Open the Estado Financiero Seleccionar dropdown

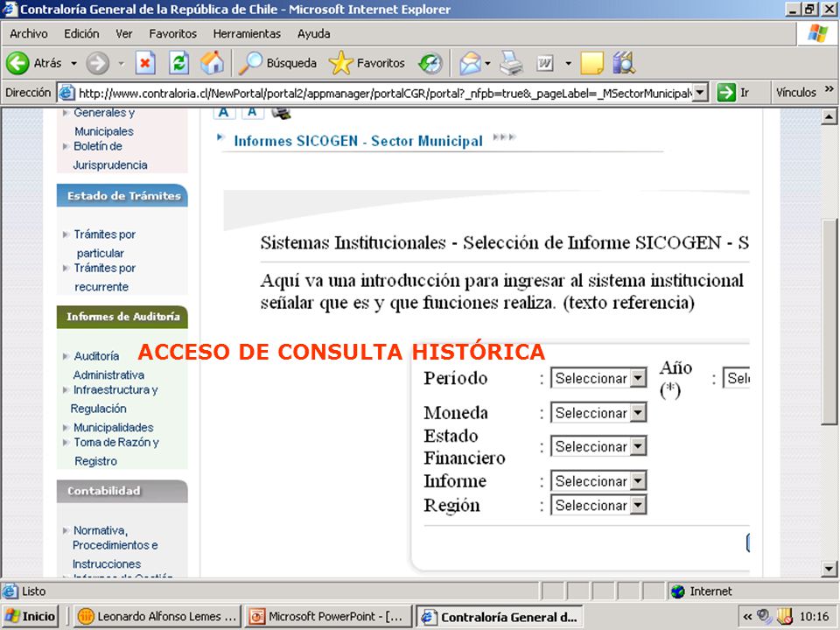pyautogui.click(x=598, y=446)
